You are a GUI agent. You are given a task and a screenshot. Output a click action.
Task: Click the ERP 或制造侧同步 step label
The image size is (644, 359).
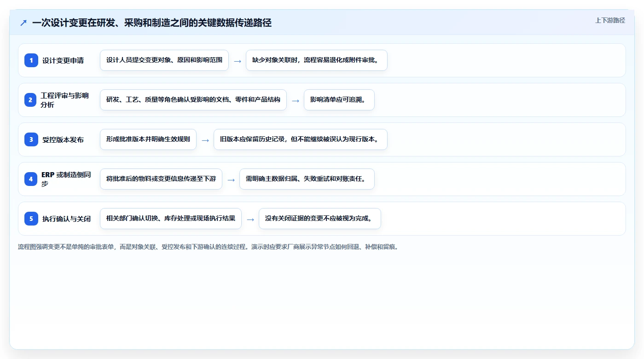(x=66, y=179)
